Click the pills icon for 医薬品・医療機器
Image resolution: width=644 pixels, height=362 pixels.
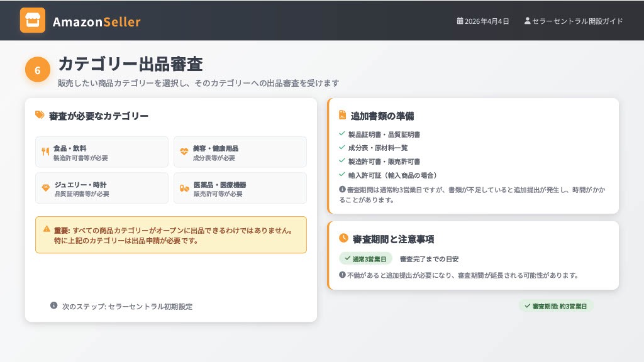[x=184, y=188]
